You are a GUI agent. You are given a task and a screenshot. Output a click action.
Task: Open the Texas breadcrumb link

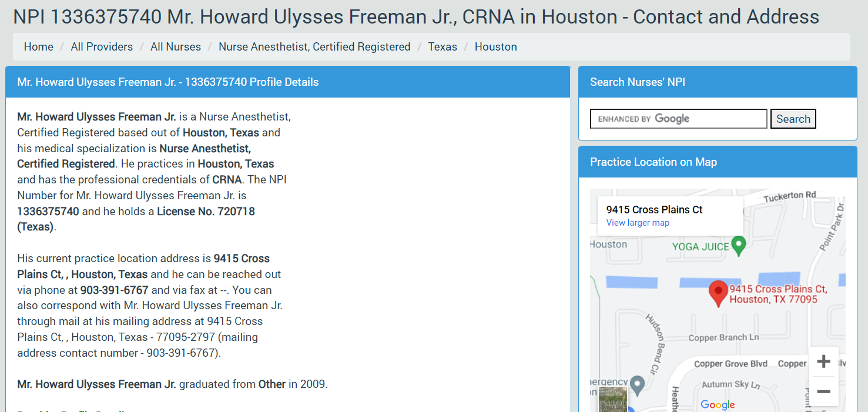[x=443, y=46]
